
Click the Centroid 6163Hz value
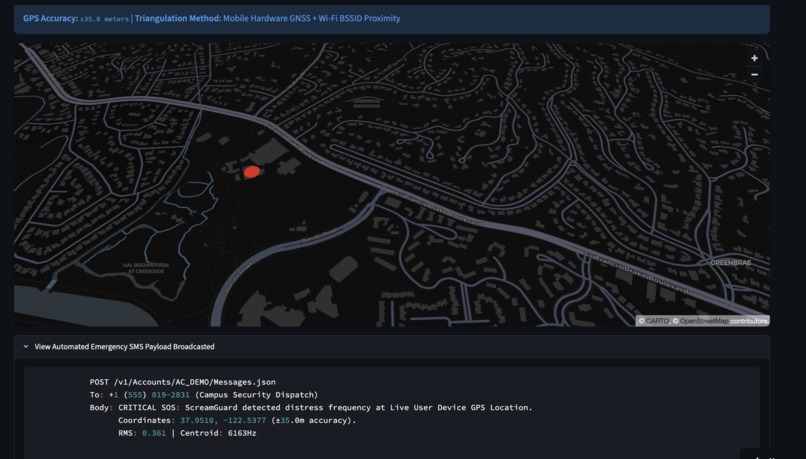click(242, 433)
